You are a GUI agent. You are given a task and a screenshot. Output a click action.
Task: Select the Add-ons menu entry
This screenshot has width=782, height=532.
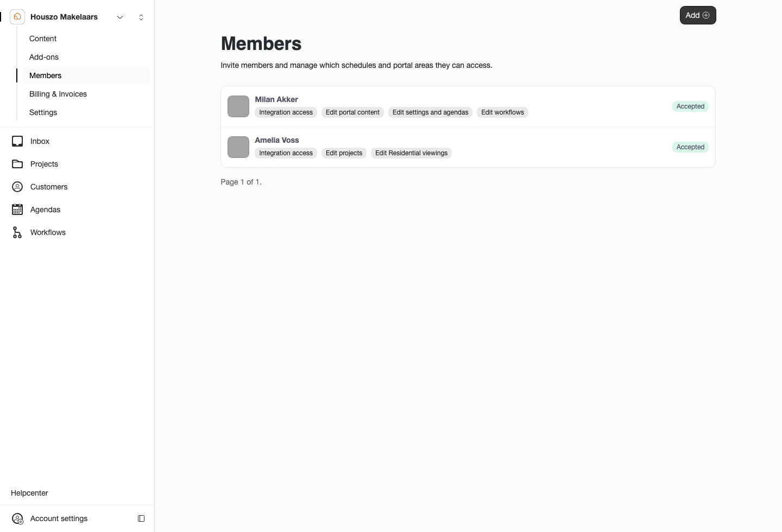44,57
